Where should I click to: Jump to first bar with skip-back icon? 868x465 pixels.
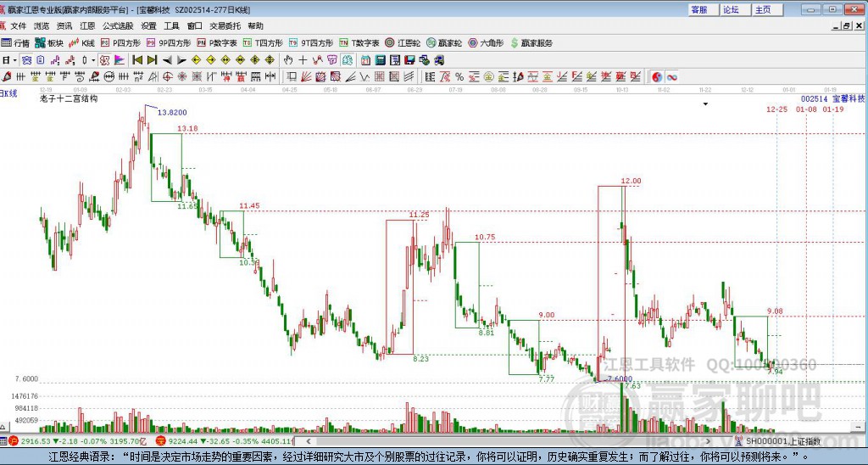(136, 60)
